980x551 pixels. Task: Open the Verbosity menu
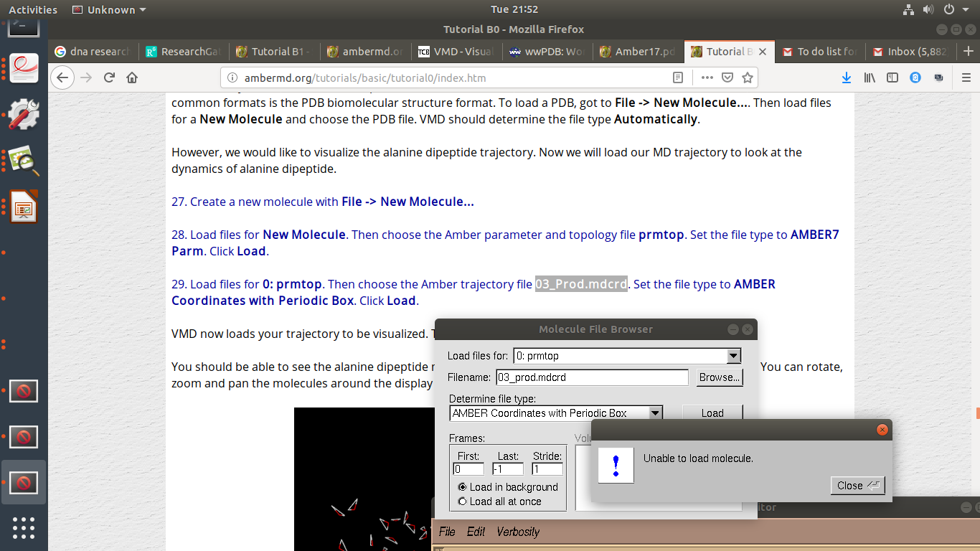[x=517, y=532]
